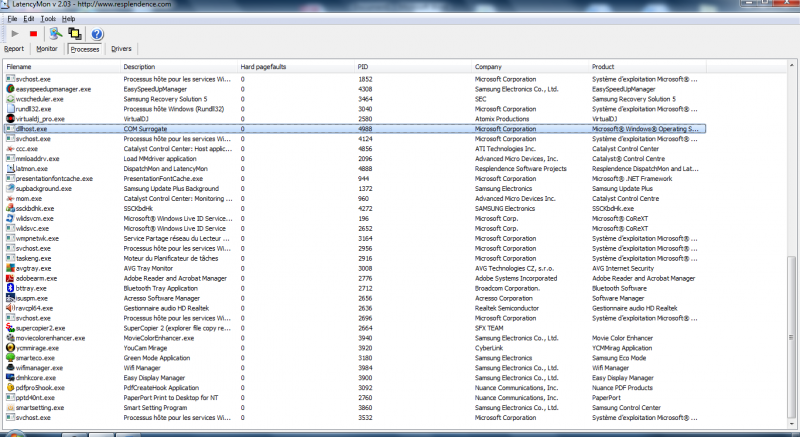Select the Processes tab
The width and height of the screenshot is (800, 437).
point(85,49)
